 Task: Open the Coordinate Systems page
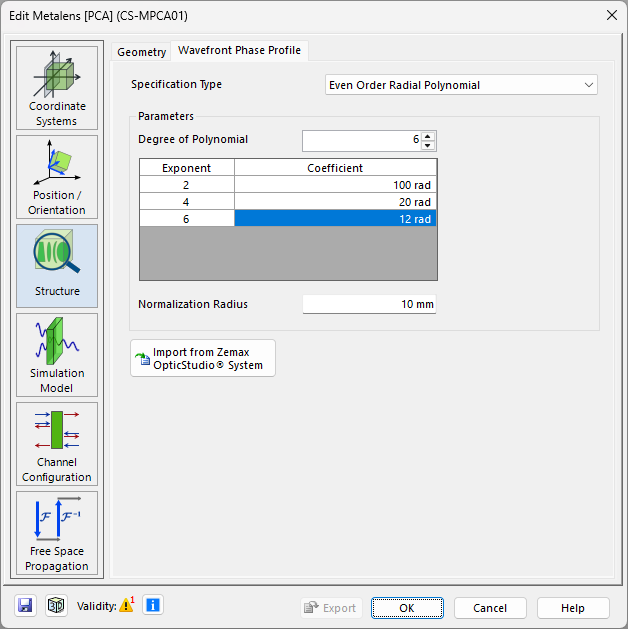point(57,88)
